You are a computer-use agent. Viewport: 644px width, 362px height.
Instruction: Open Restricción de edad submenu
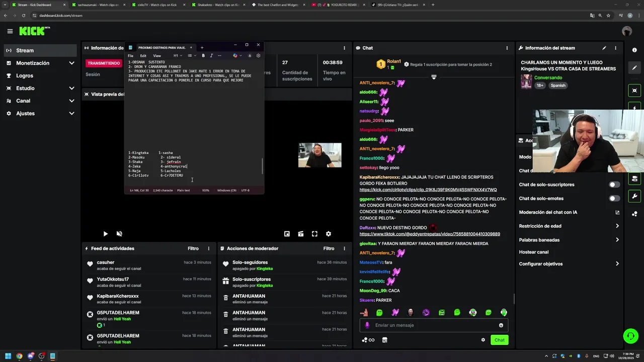(569, 226)
